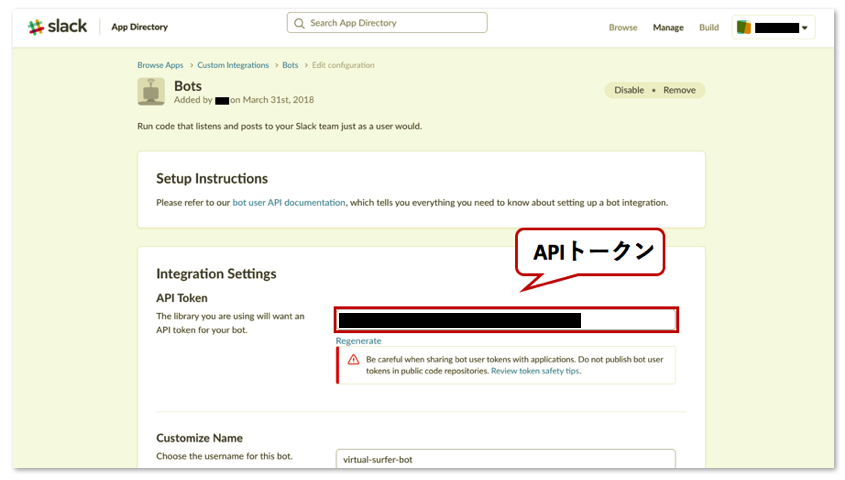Click the API Token label
The height and width of the screenshot is (480, 845).
[182, 298]
